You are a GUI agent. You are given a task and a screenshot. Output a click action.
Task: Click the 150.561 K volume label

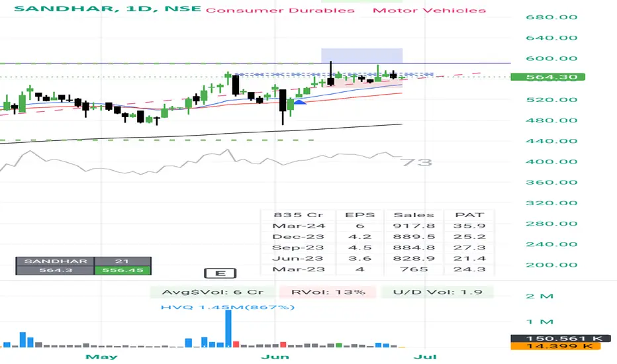point(561,338)
